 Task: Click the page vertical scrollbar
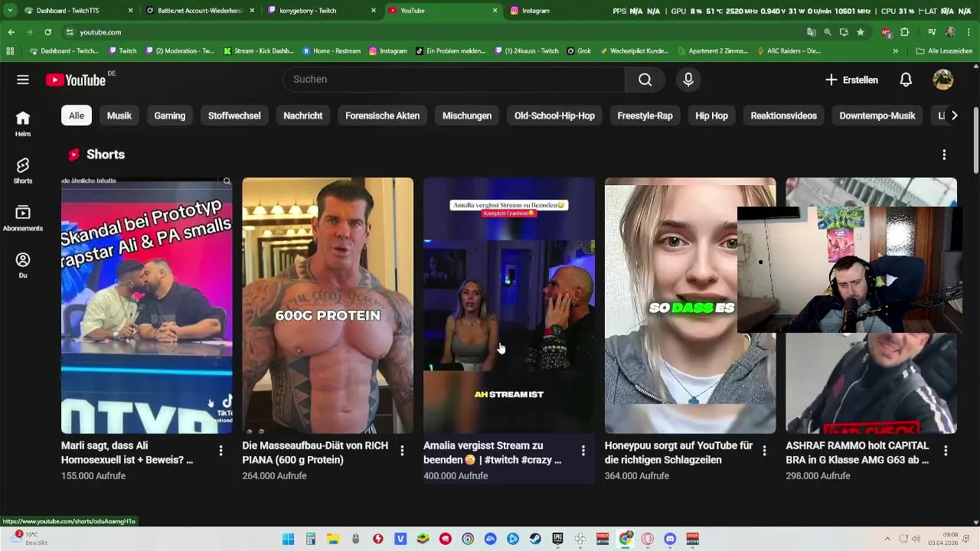(975, 142)
